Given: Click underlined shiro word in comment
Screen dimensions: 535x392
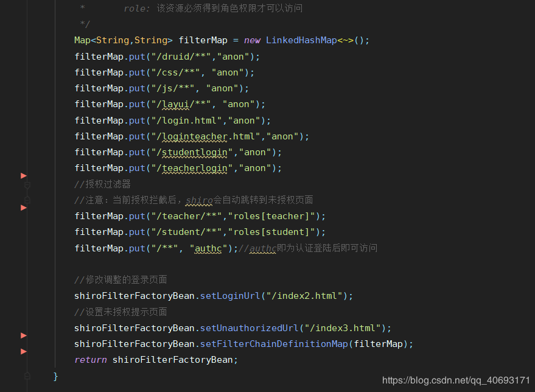Looking at the screenshot, I should [200, 200].
